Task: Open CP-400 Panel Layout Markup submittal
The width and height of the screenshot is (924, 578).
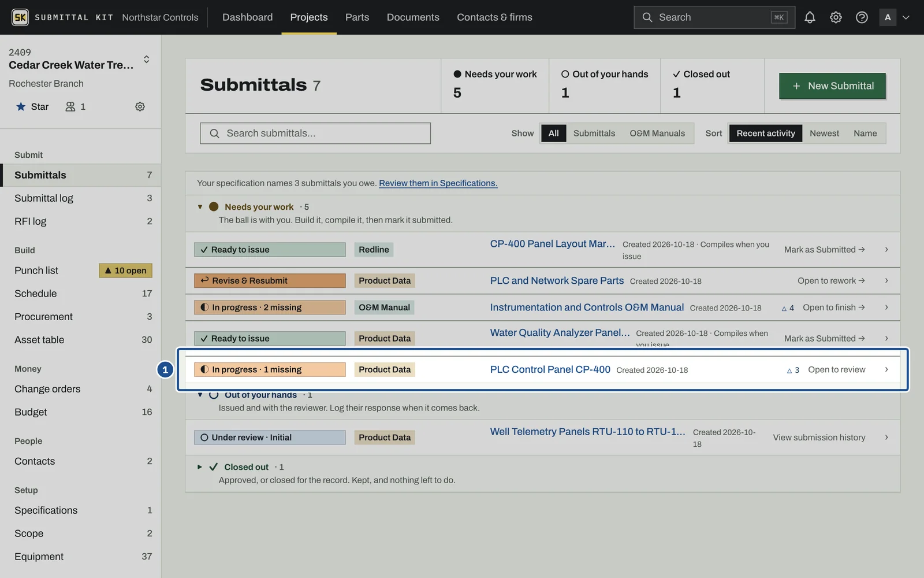Action: (x=553, y=244)
